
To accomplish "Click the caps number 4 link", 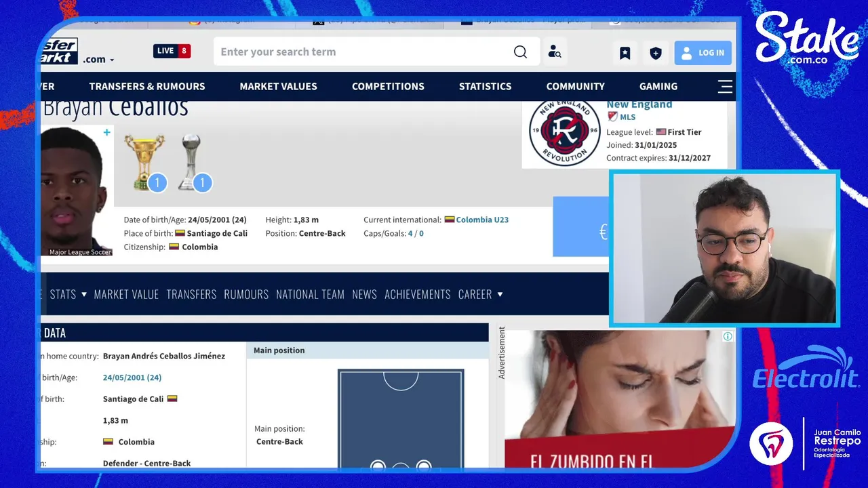I will tap(410, 233).
